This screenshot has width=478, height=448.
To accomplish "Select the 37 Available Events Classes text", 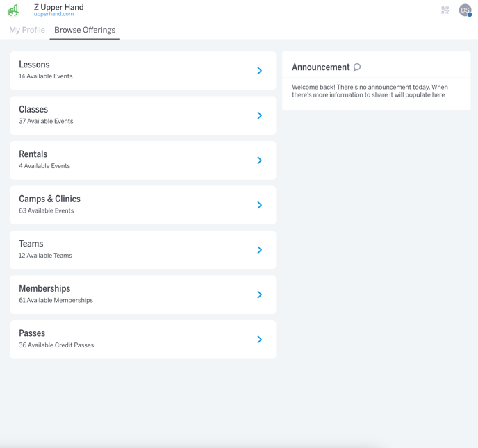I will coord(46,122).
